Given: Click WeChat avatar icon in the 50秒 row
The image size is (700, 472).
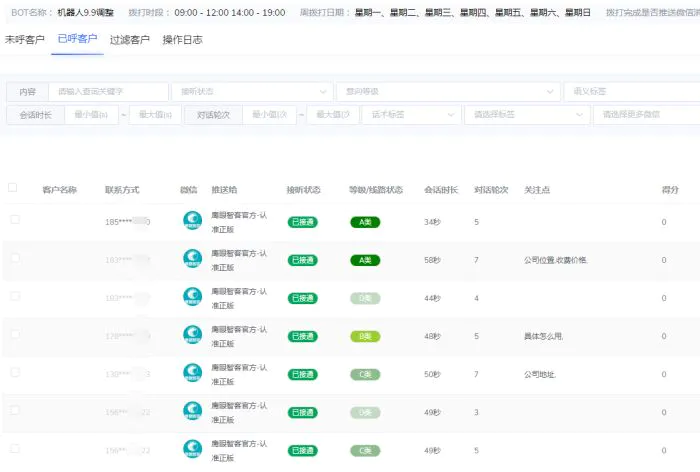Looking at the screenshot, I should tap(191, 374).
